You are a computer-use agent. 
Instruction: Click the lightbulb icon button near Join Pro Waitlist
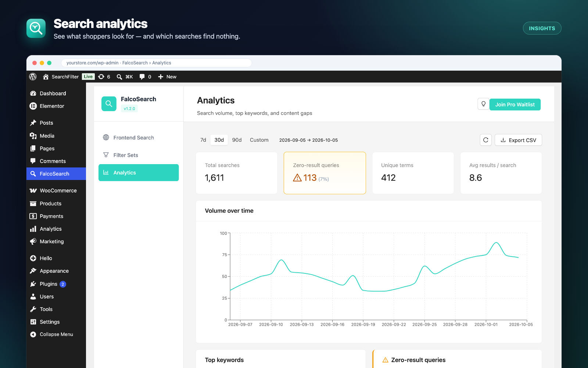(483, 104)
